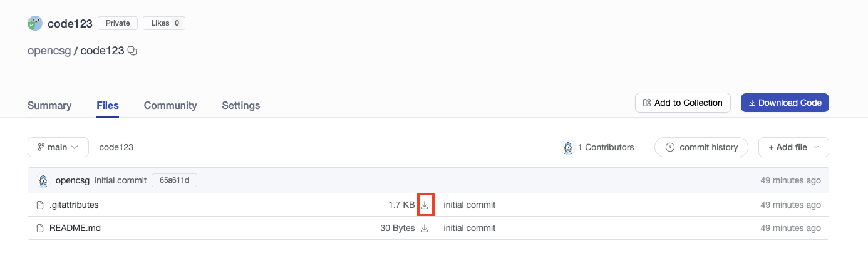Click the contributor avatar beside 1 Contributors
868x278 pixels.
pyautogui.click(x=567, y=148)
